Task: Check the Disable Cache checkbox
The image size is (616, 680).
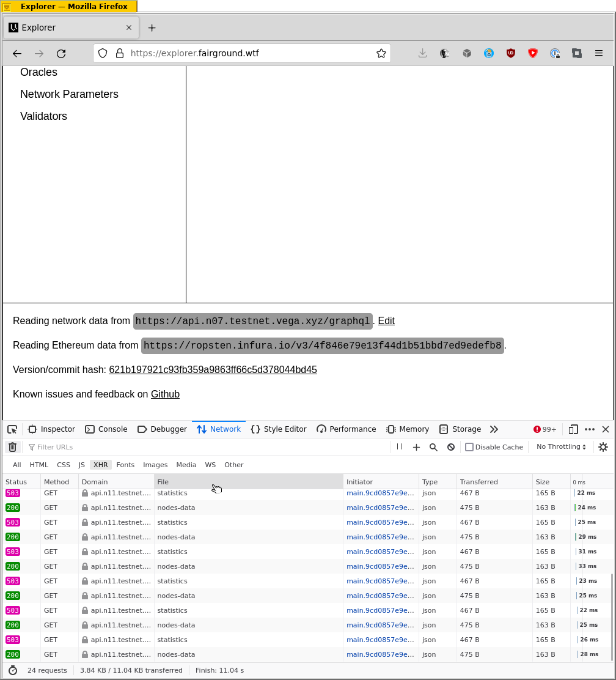Action: pos(469,447)
